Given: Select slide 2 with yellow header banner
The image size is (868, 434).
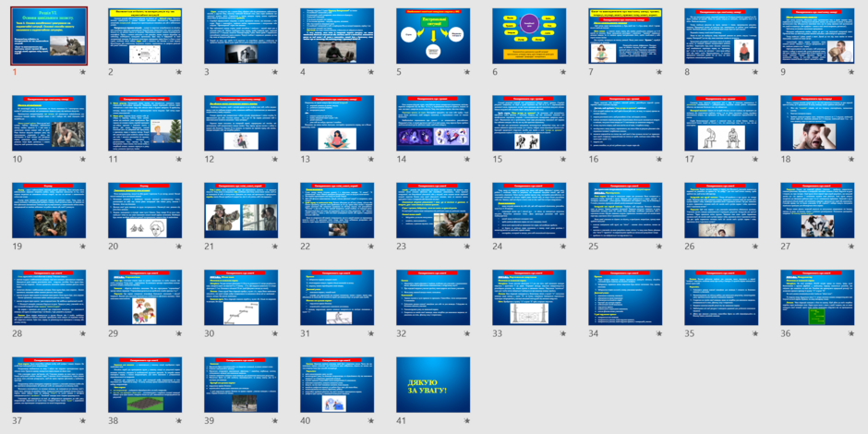Looking at the screenshot, I should tap(145, 36).
